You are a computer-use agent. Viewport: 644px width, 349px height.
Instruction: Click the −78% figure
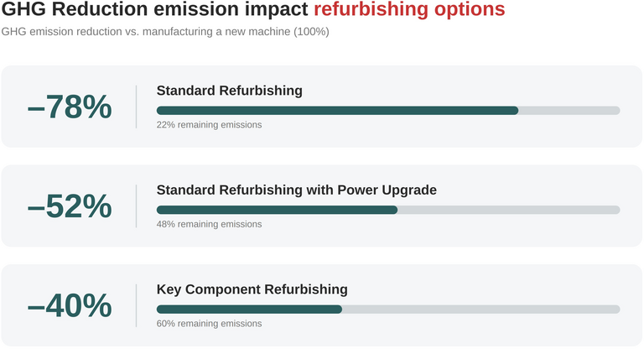pyautogui.click(x=69, y=107)
